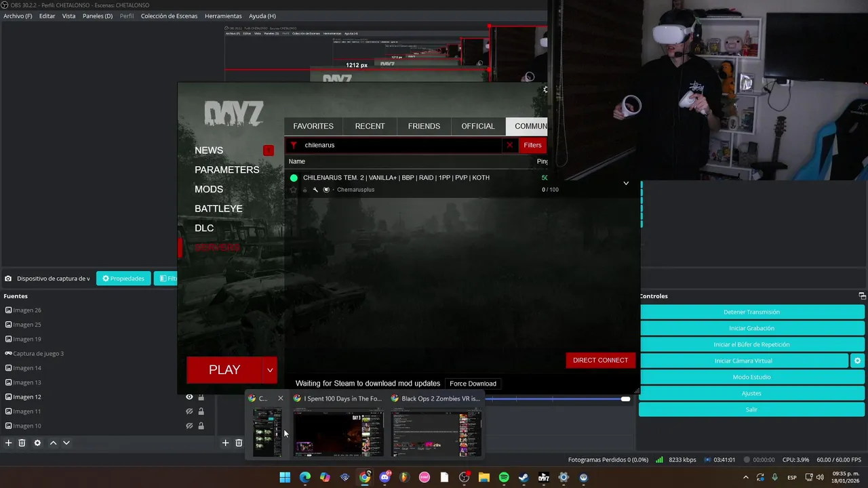Click Iniciar Cámara Virtual button
This screenshot has width=868, height=488.
click(x=743, y=361)
